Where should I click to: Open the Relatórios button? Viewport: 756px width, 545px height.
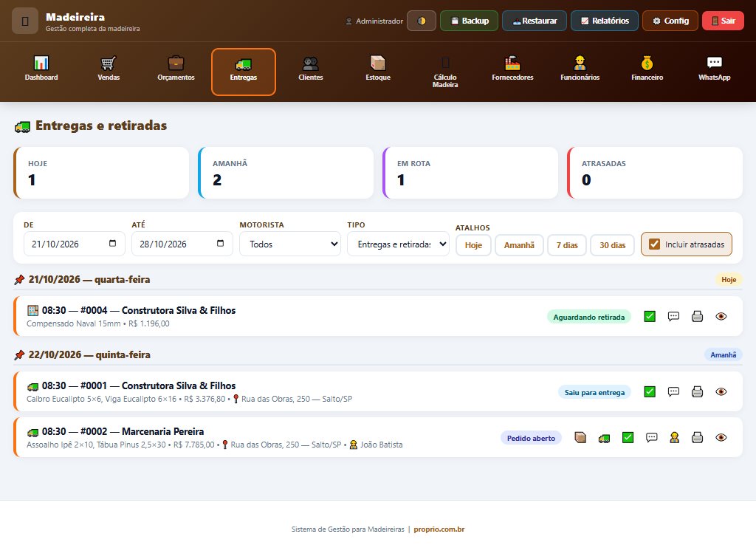[x=605, y=21]
